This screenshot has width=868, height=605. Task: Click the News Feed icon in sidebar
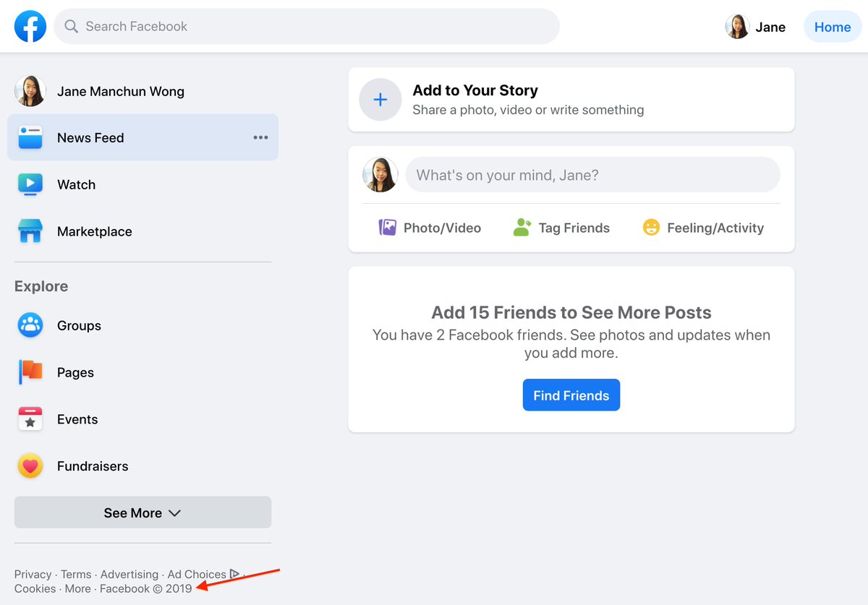30,137
